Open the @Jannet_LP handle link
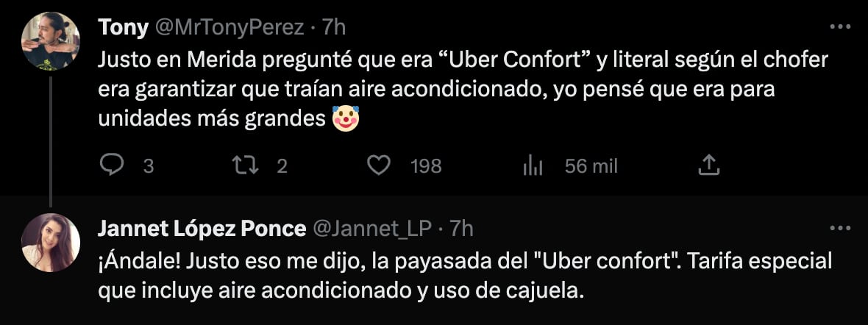 coord(372,229)
